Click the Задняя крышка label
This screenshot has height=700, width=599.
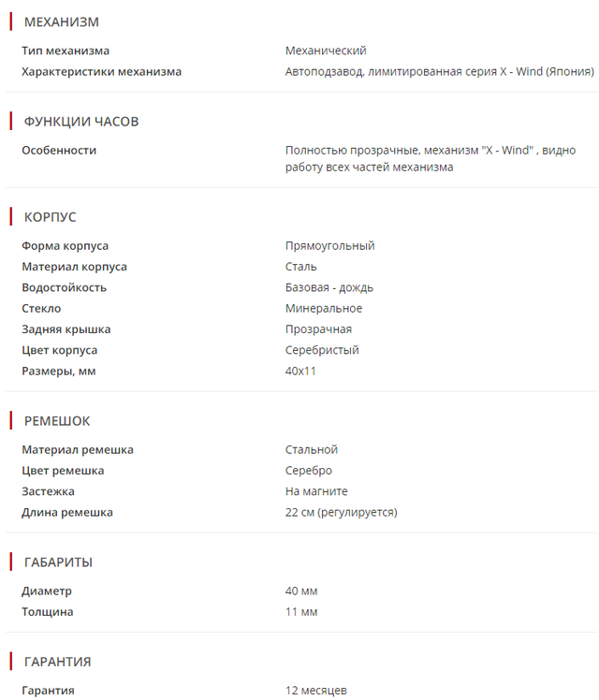(x=66, y=329)
